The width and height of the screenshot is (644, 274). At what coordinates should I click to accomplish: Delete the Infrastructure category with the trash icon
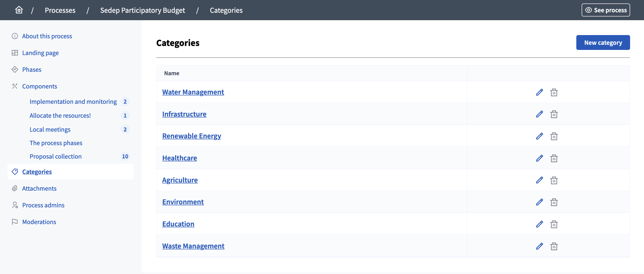[x=554, y=114]
